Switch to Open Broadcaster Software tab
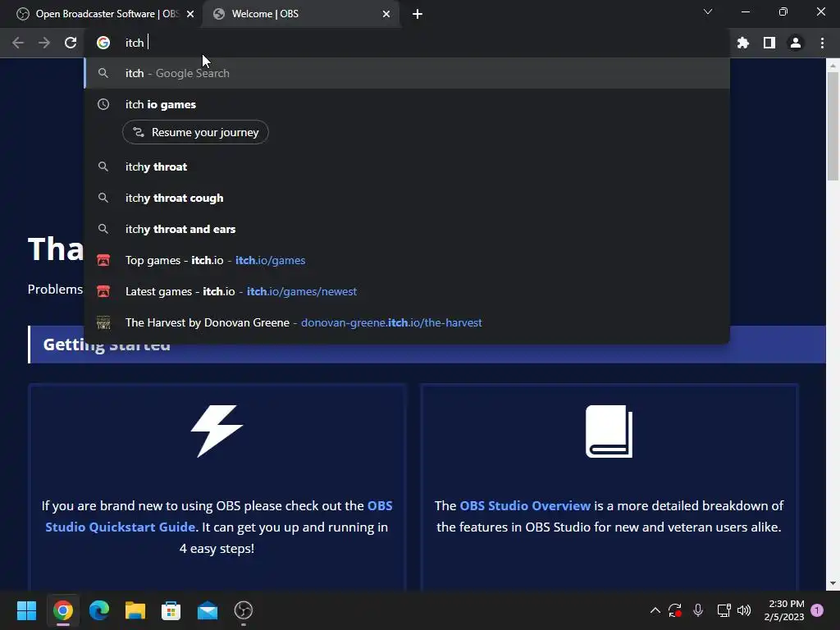The width and height of the screenshot is (840, 630). click(x=102, y=14)
